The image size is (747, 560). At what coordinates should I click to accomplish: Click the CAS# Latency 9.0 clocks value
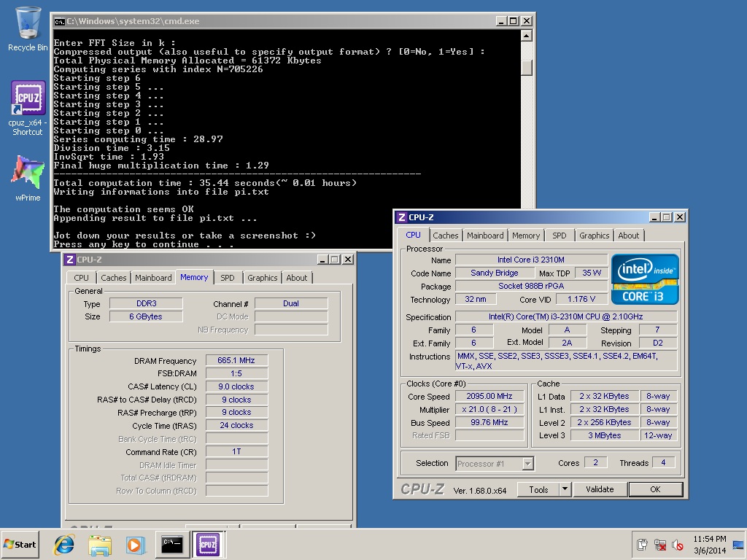pyautogui.click(x=236, y=386)
